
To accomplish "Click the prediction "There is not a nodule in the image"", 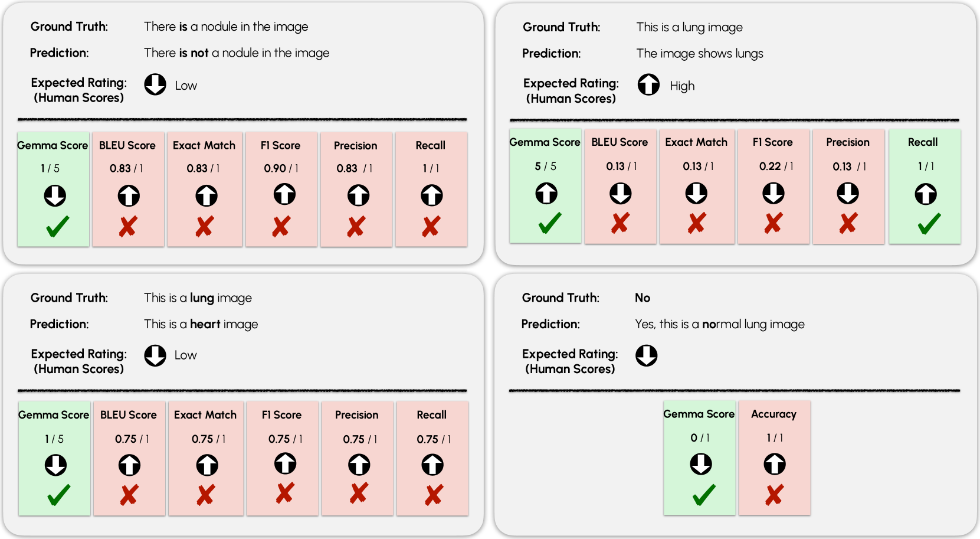I will click(237, 53).
